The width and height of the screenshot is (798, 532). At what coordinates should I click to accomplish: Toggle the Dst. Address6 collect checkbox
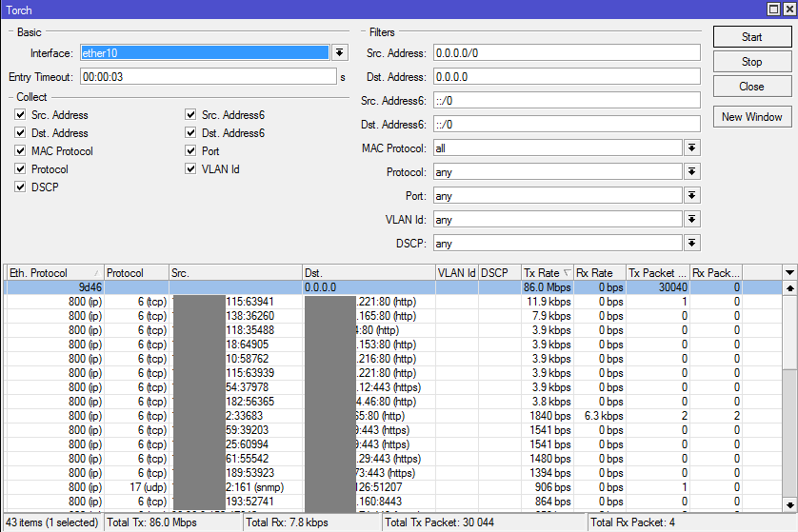[190, 132]
